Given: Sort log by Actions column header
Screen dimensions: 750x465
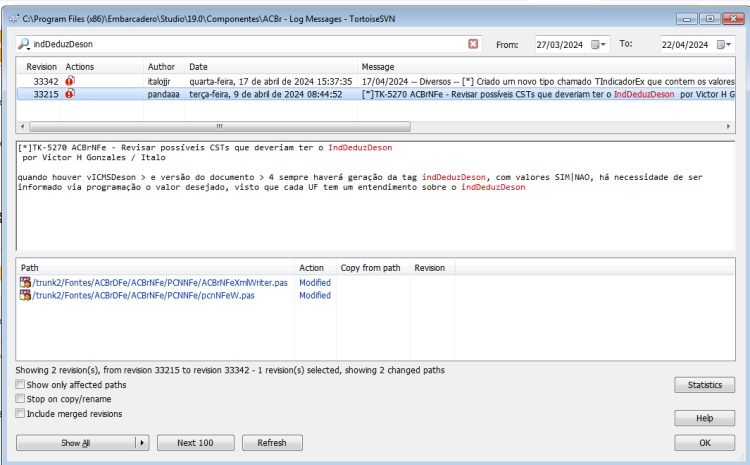Looking at the screenshot, I should [102, 67].
